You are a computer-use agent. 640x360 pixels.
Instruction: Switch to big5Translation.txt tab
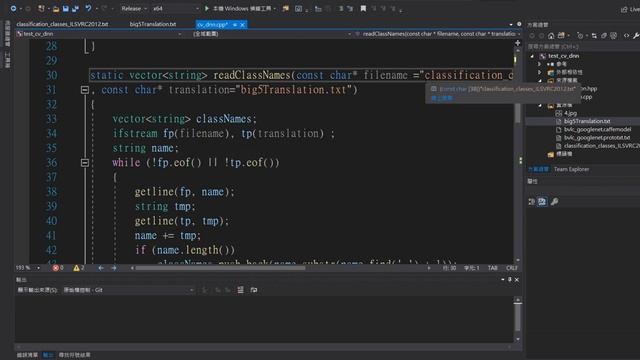point(153,24)
